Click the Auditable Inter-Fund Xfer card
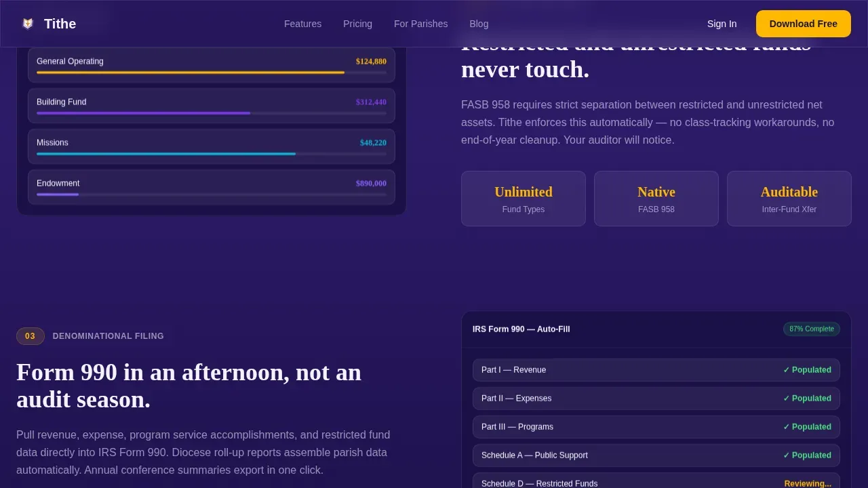Screen dimensions: 868x488 tap(789, 199)
